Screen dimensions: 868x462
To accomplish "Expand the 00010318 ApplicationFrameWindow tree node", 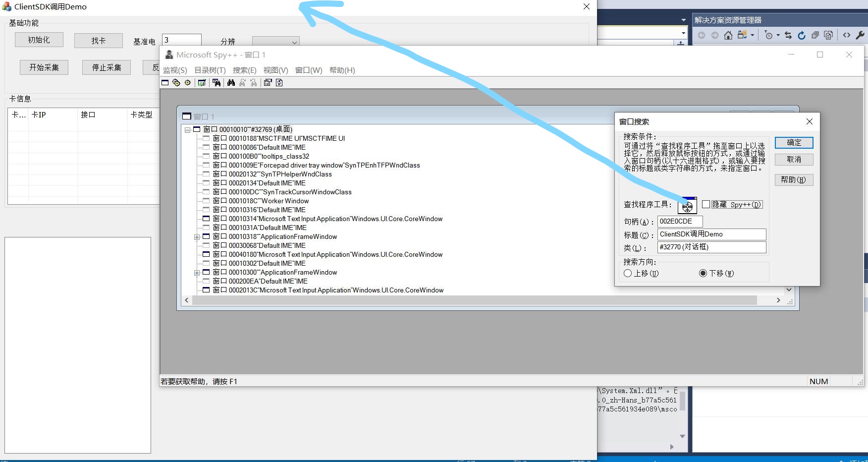I will (197, 236).
